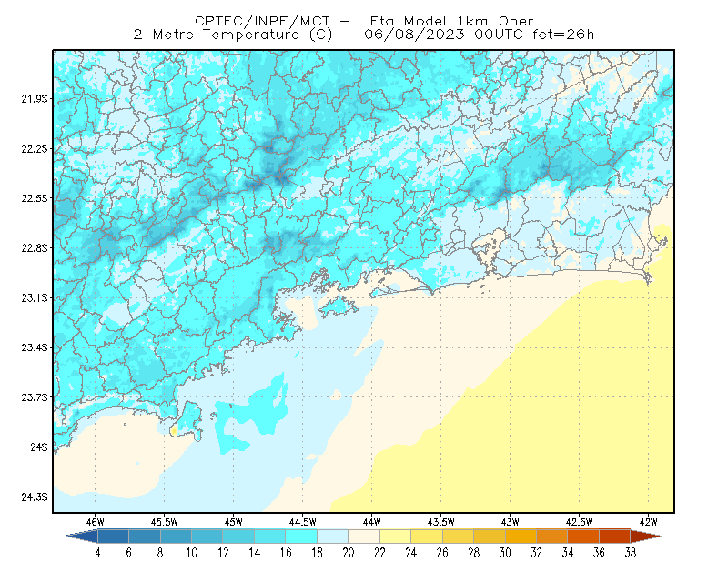Click the left arrow end of colorbar
Image resolution: width=728 pixels, height=562 pixels.
click(x=82, y=537)
